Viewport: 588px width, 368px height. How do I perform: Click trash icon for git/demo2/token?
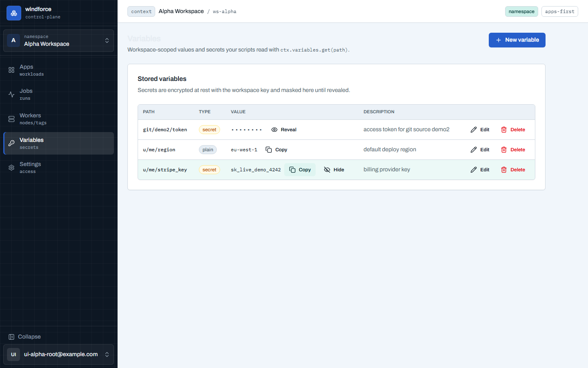coord(504,130)
